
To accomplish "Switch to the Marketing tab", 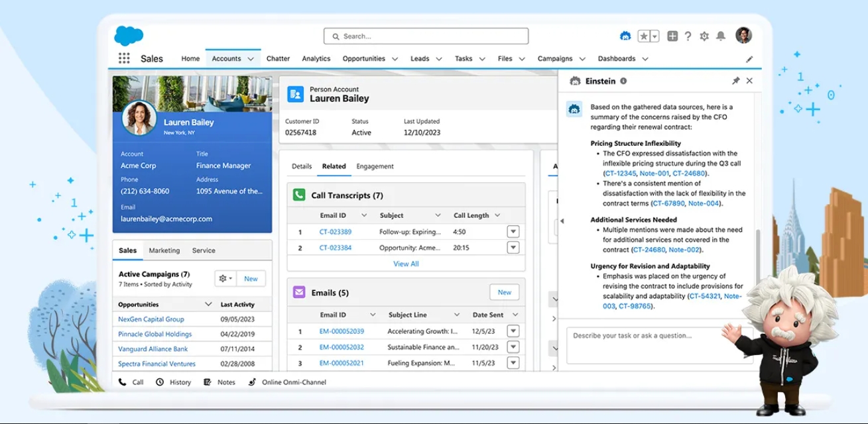I will pos(164,250).
